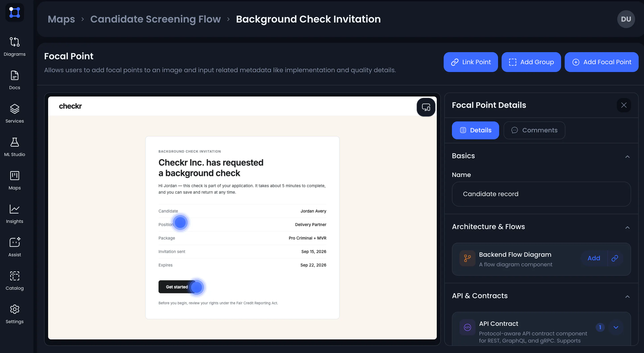Collapse the API & Contracts section

[627, 296]
